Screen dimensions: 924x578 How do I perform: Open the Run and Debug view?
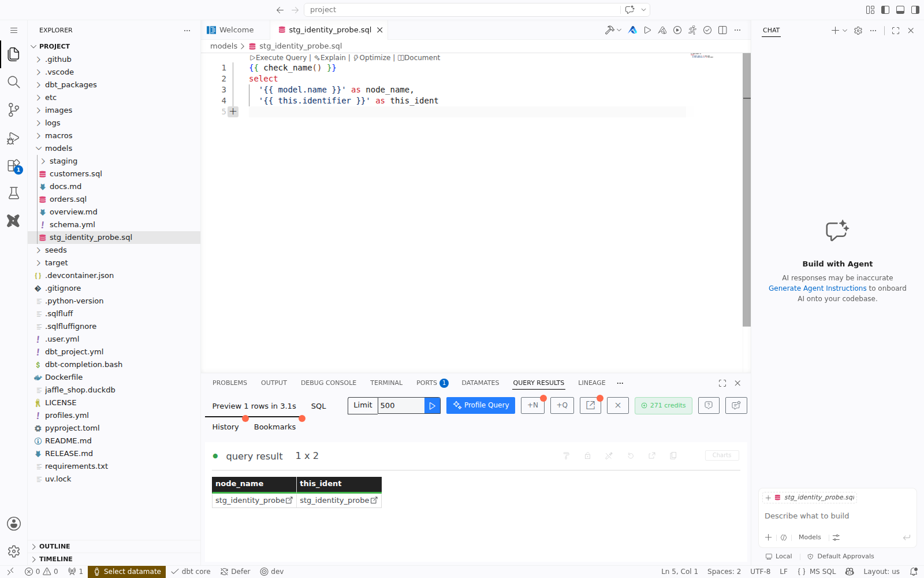14,138
